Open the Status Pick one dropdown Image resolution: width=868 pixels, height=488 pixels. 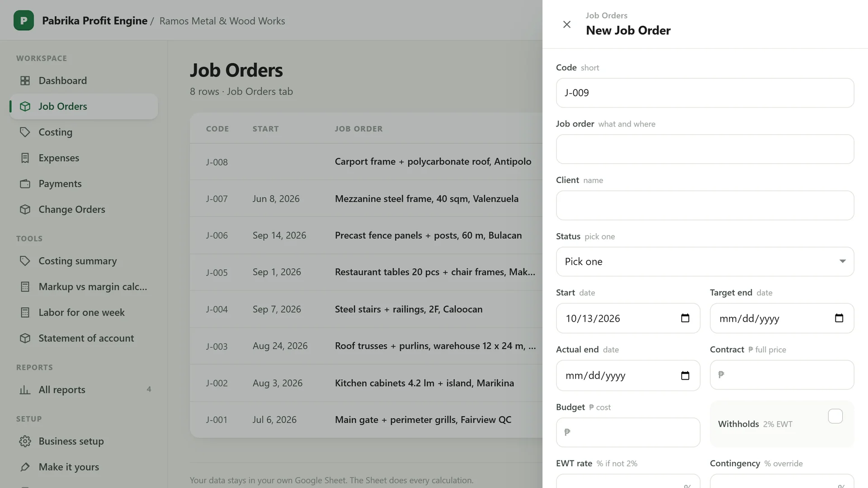click(x=705, y=262)
